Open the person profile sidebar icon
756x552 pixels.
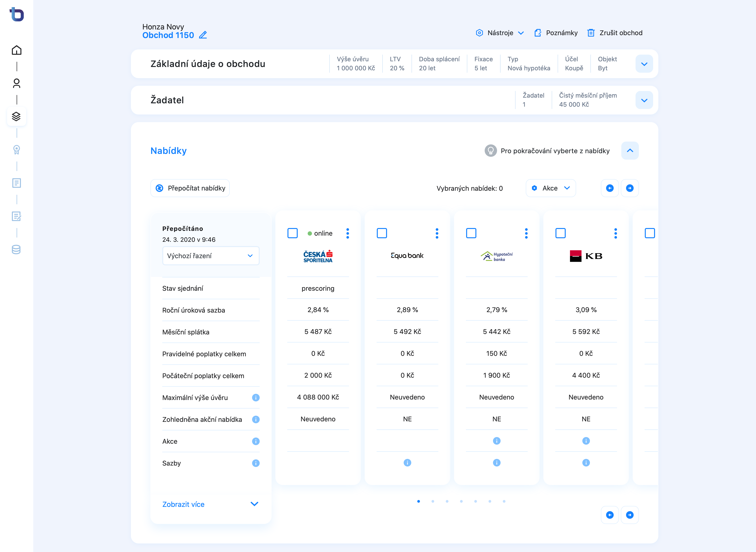click(x=16, y=83)
